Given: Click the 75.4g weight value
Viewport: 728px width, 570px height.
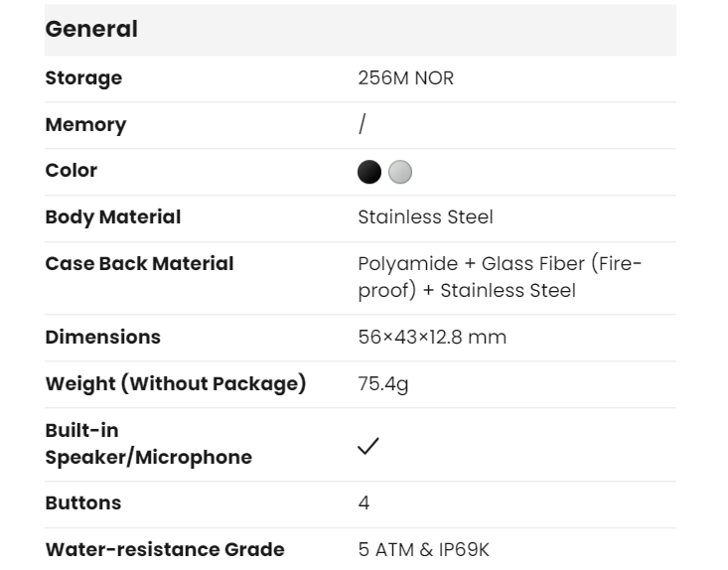Looking at the screenshot, I should [x=382, y=384].
